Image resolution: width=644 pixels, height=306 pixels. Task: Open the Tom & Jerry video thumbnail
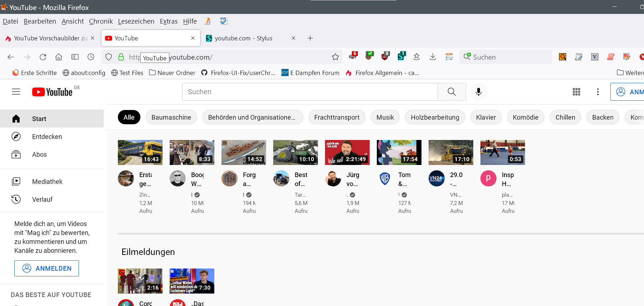399,152
